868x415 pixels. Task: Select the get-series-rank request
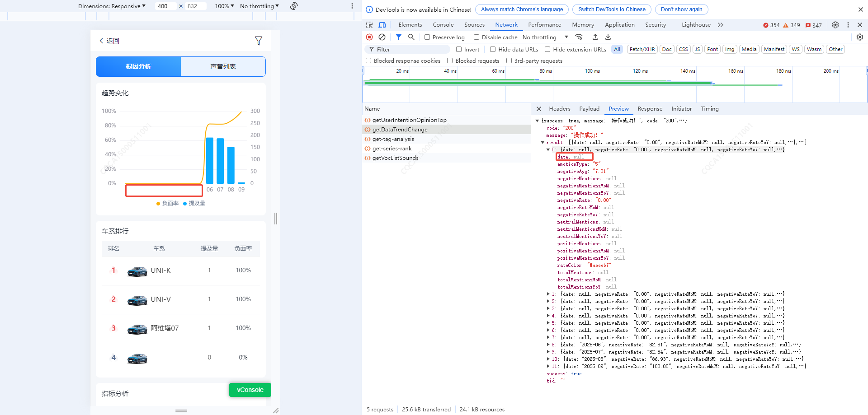click(x=392, y=149)
